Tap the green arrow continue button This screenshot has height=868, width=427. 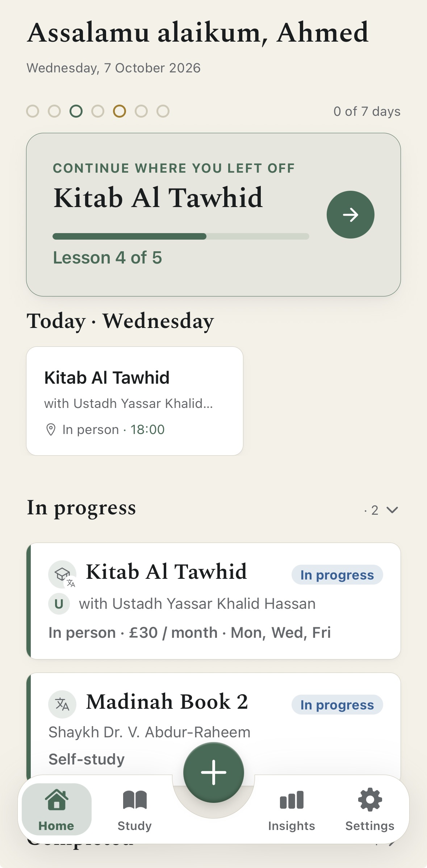point(350,215)
